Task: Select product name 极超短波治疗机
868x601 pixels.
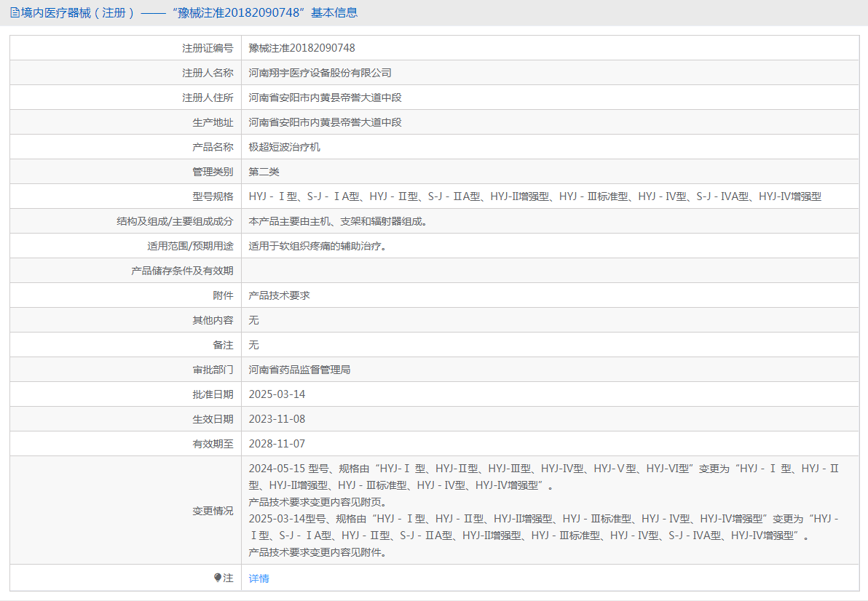Action: pyautogui.click(x=284, y=147)
